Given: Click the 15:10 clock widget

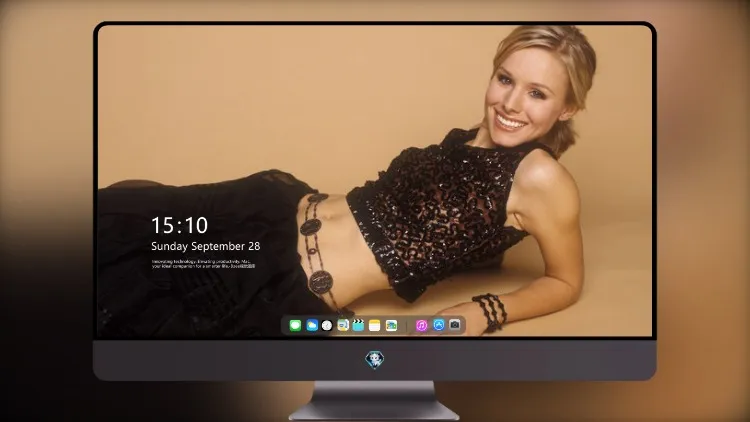Looking at the screenshot, I should coord(179,225).
